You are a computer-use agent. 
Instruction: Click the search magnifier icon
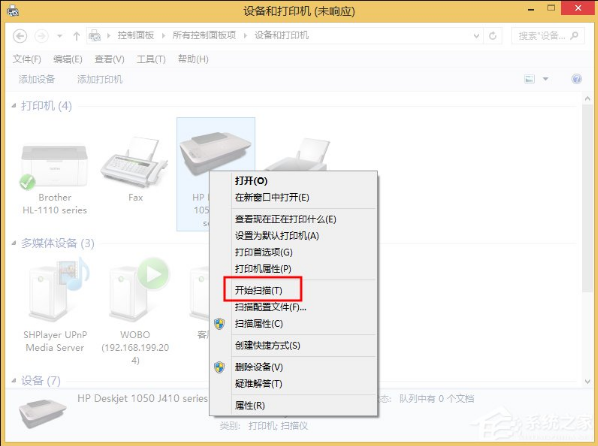click(574, 36)
